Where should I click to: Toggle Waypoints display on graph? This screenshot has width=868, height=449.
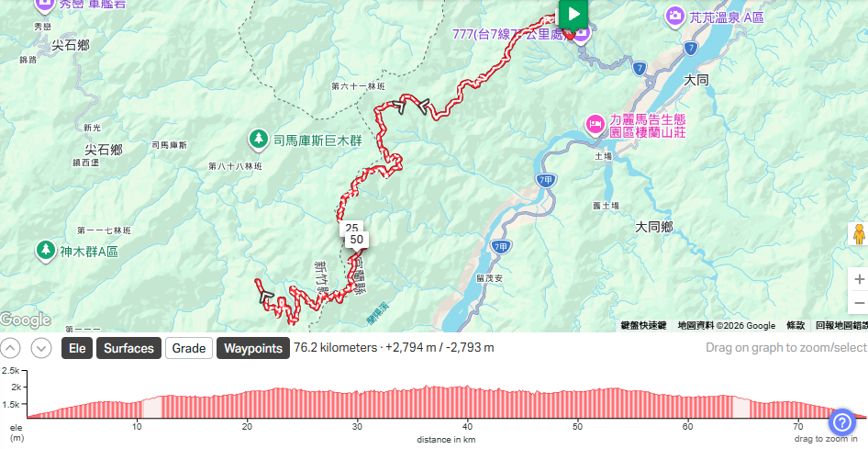tap(253, 348)
